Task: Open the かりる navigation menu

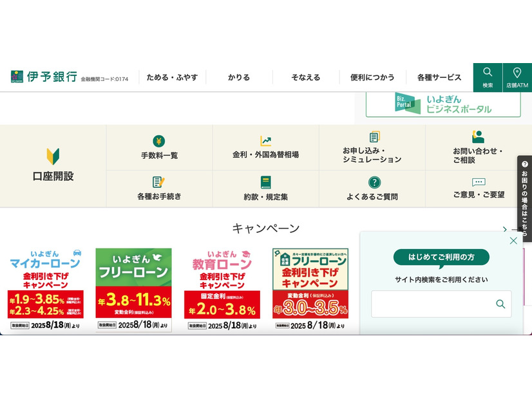Action: pyautogui.click(x=238, y=77)
